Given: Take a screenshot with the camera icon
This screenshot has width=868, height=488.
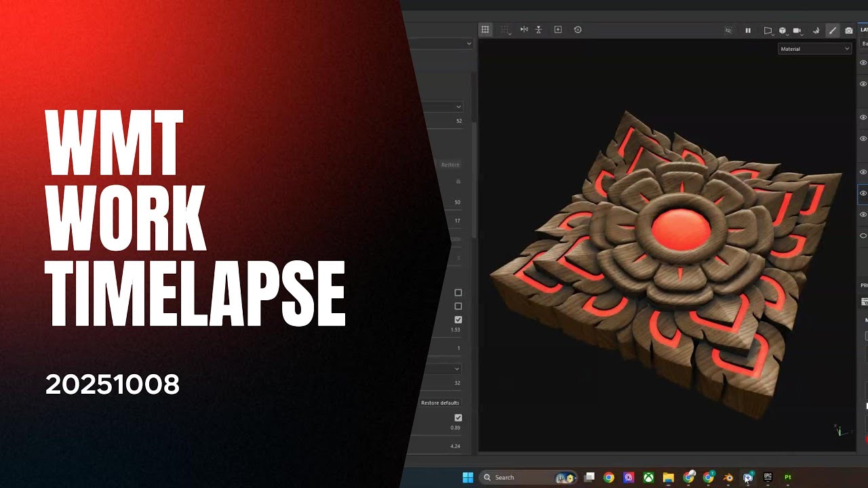Looking at the screenshot, I should [x=848, y=30].
